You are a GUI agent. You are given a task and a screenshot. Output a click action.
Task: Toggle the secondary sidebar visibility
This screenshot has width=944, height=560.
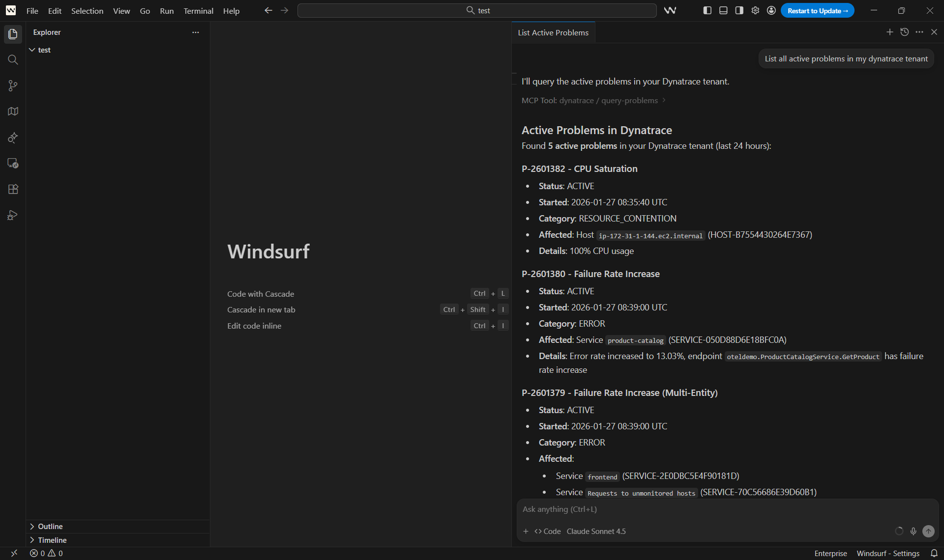(738, 10)
